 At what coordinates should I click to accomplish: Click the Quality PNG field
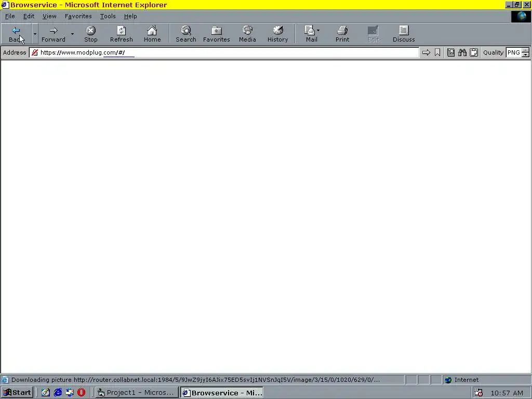(x=514, y=52)
